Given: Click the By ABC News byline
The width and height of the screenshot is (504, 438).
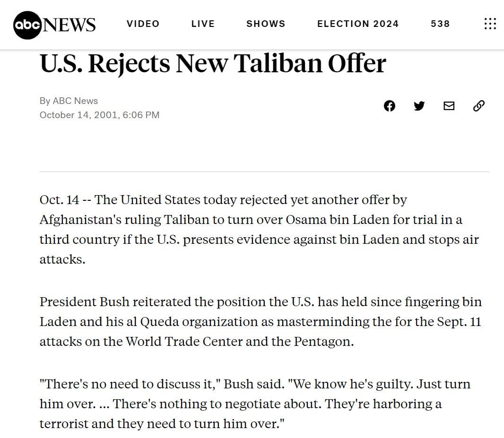Looking at the screenshot, I should (x=69, y=101).
